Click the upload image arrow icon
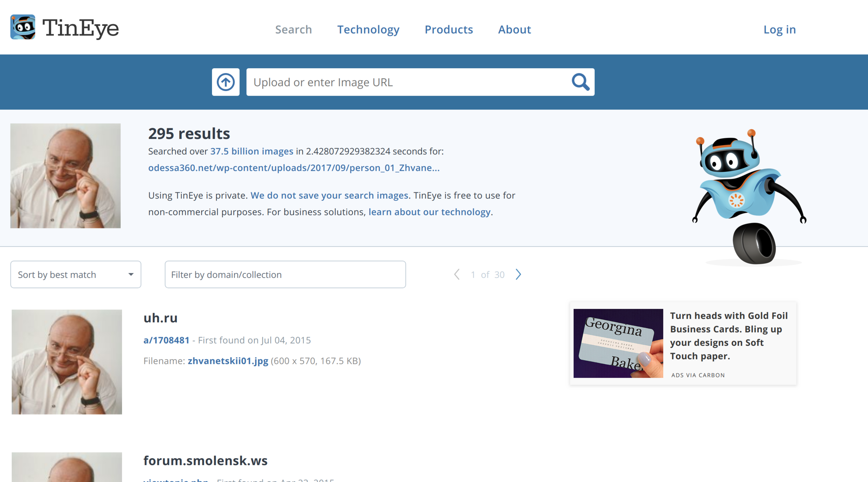The image size is (868, 482). tap(226, 82)
